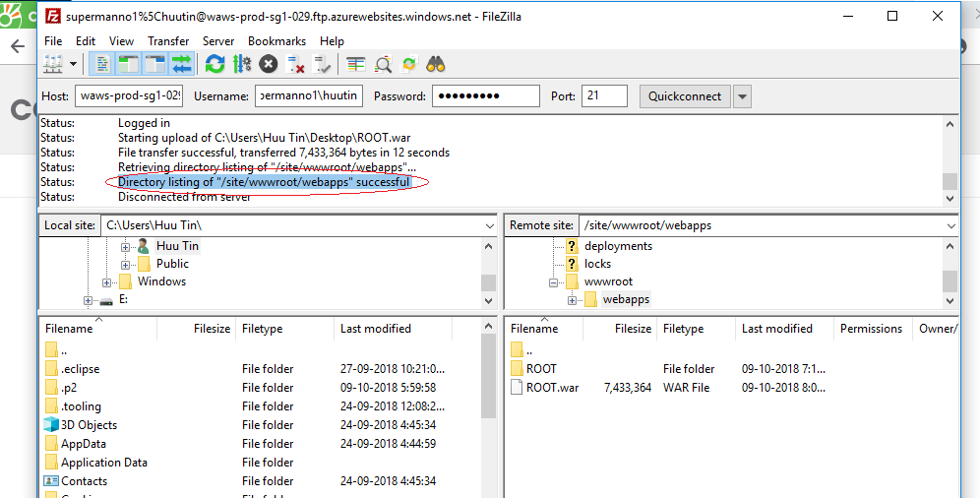Toggle local directory tree display
This screenshot has height=498, width=980.
tap(129, 64)
